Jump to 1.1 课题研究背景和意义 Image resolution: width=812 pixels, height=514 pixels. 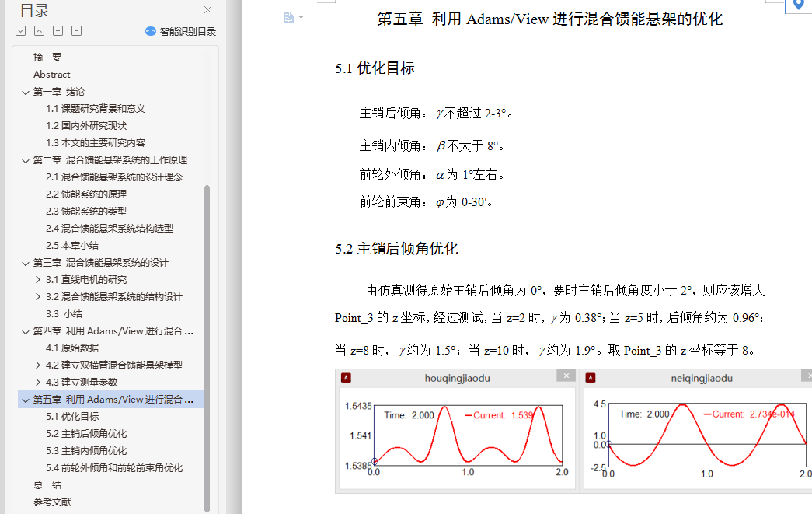pos(96,108)
